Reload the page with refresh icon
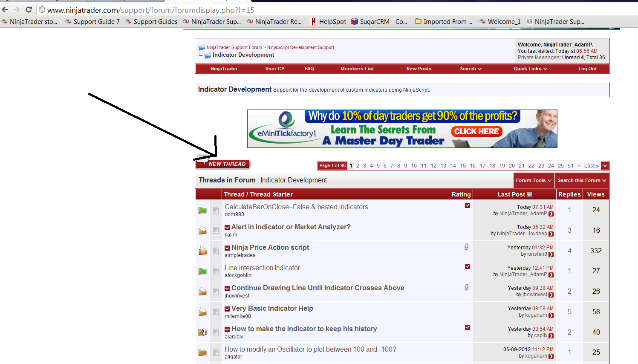The width and height of the screenshot is (638, 364). click(29, 9)
